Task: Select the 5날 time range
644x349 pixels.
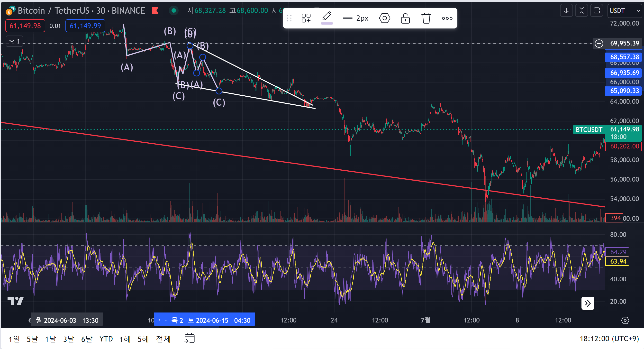Action: [32, 339]
